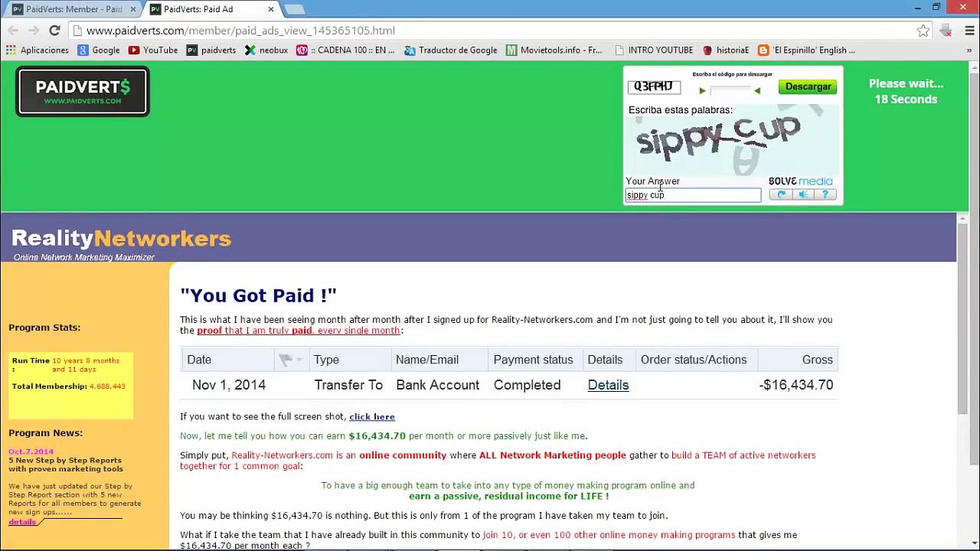Click the PaidVerts logo
The image size is (980, 551).
click(x=83, y=92)
